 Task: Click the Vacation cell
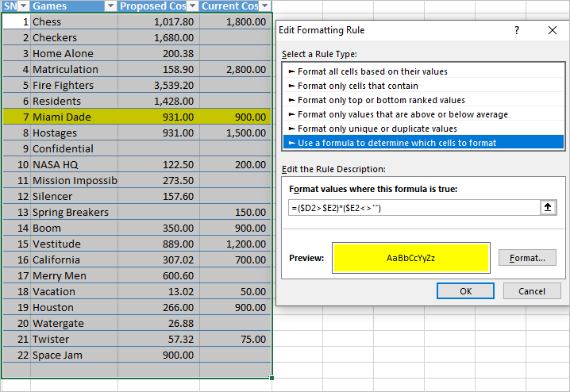(74, 291)
